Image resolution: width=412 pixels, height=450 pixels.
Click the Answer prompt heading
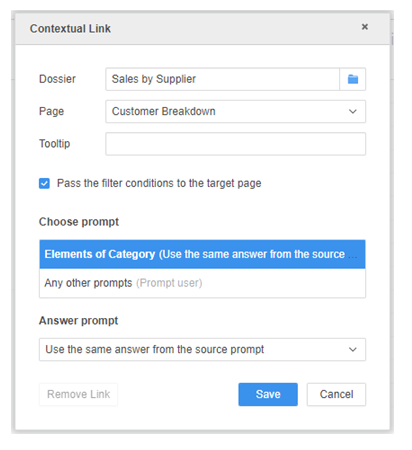coord(78,320)
